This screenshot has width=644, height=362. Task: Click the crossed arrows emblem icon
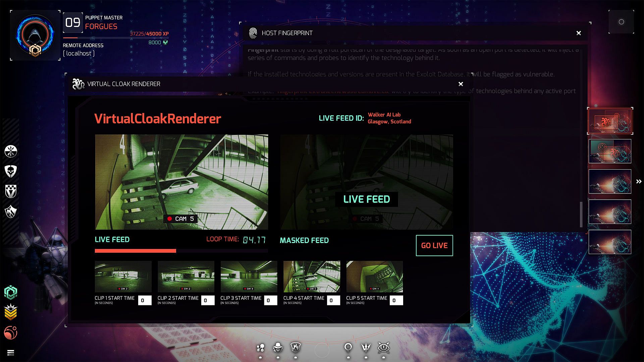click(11, 151)
